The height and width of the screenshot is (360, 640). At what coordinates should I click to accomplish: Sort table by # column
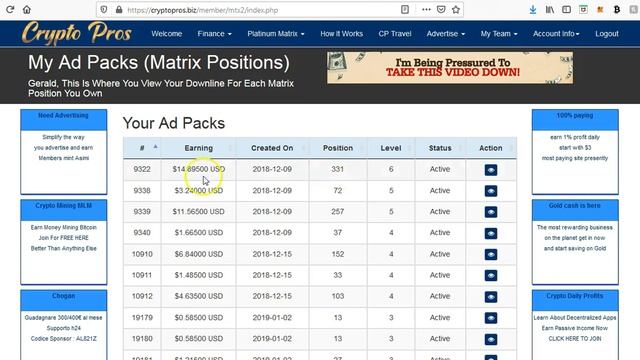142,148
